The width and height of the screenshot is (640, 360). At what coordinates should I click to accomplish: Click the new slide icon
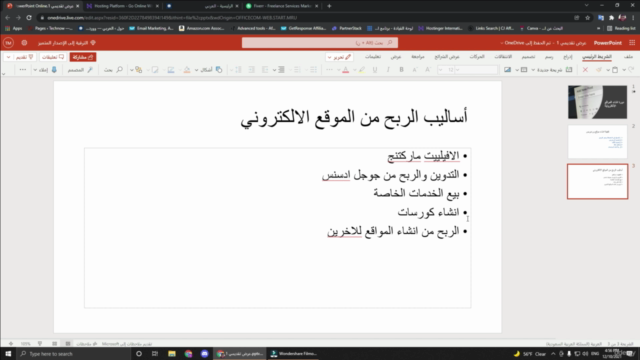click(x=569, y=70)
